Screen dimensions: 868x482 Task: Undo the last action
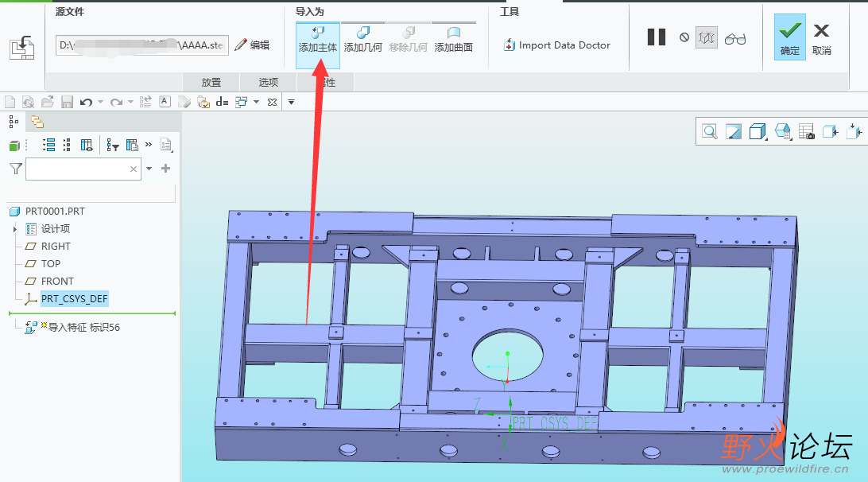tap(86, 102)
